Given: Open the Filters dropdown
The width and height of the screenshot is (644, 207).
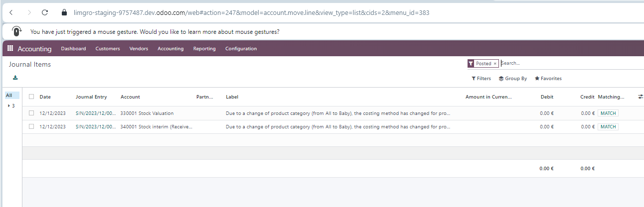Looking at the screenshot, I should pos(482,79).
